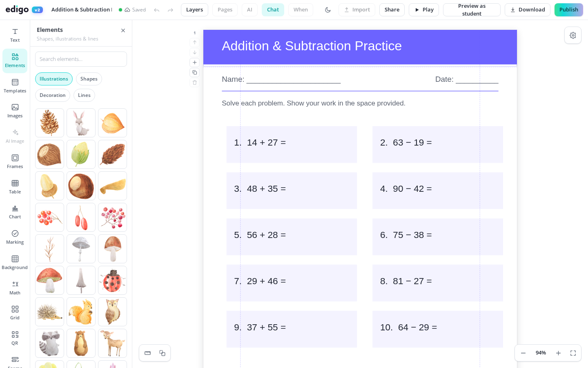Open the Math tool in sidebar
Image resolution: width=588 pixels, height=368 pixels.
point(15,287)
